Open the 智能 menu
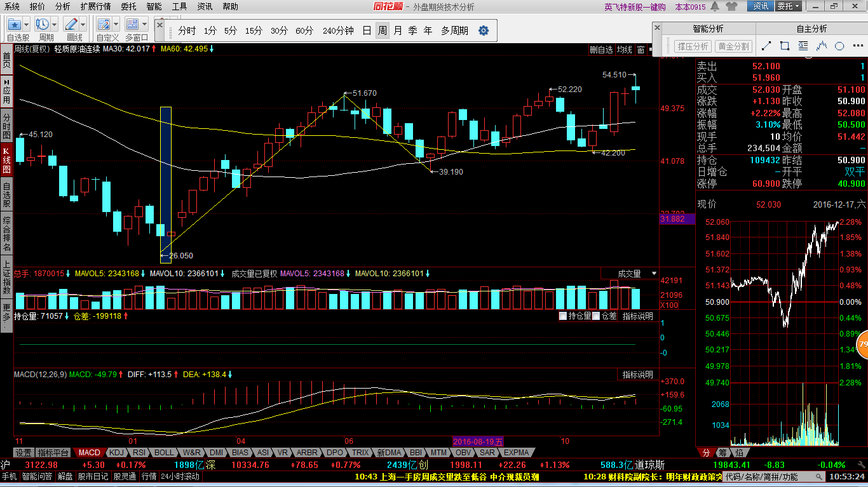Image resolution: width=868 pixels, height=487 pixels. pyautogui.click(x=154, y=6)
